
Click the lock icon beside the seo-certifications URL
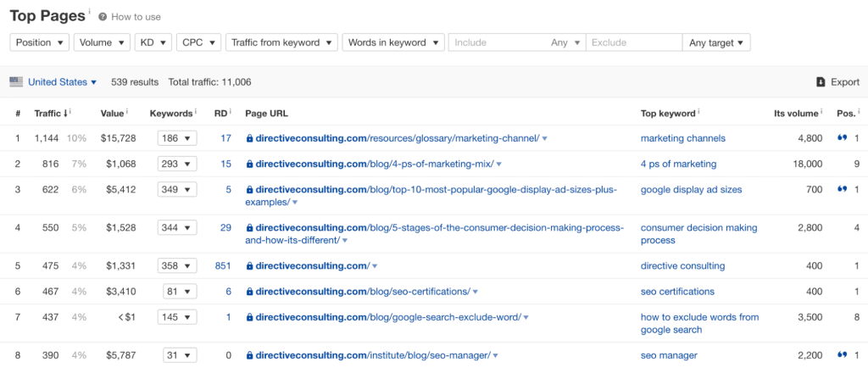pyautogui.click(x=250, y=292)
